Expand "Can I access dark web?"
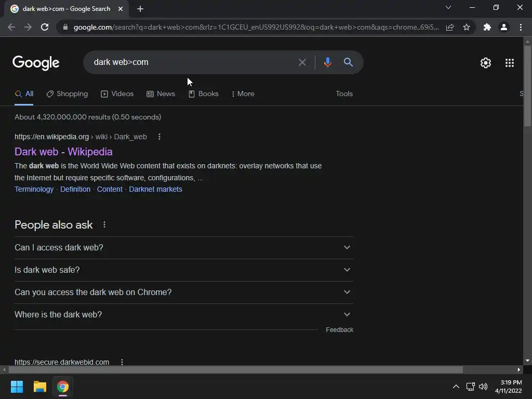The width and height of the screenshot is (532, 399). (x=184, y=248)
